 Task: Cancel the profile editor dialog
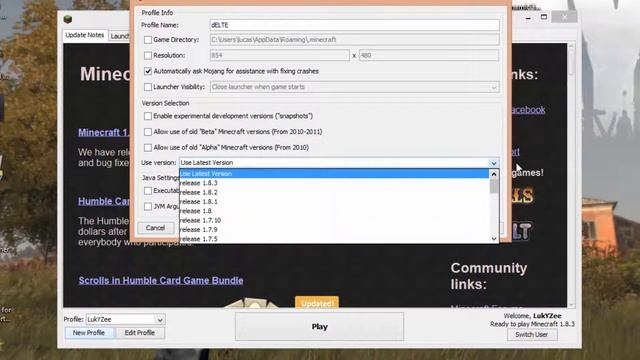click(x=156, y=228)
